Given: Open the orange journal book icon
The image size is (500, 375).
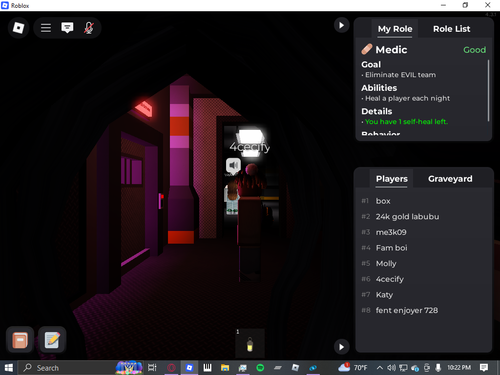Looking at the screenshot, I should click(20, 340).
